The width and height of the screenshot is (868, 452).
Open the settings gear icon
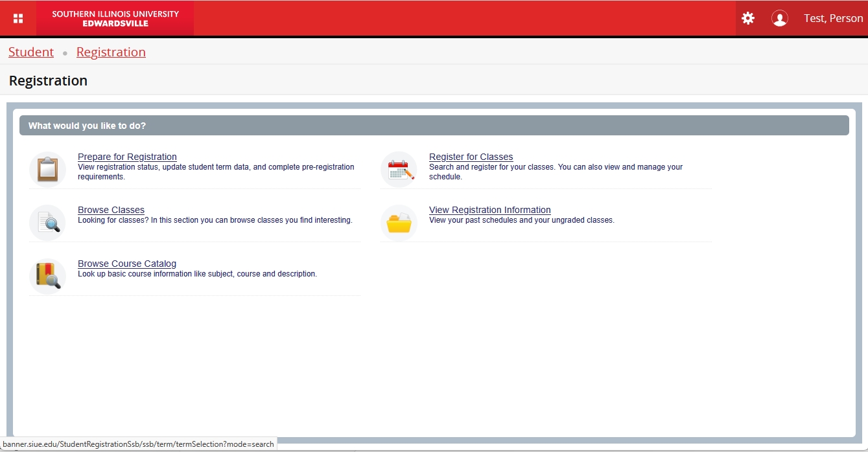(748, 18)
